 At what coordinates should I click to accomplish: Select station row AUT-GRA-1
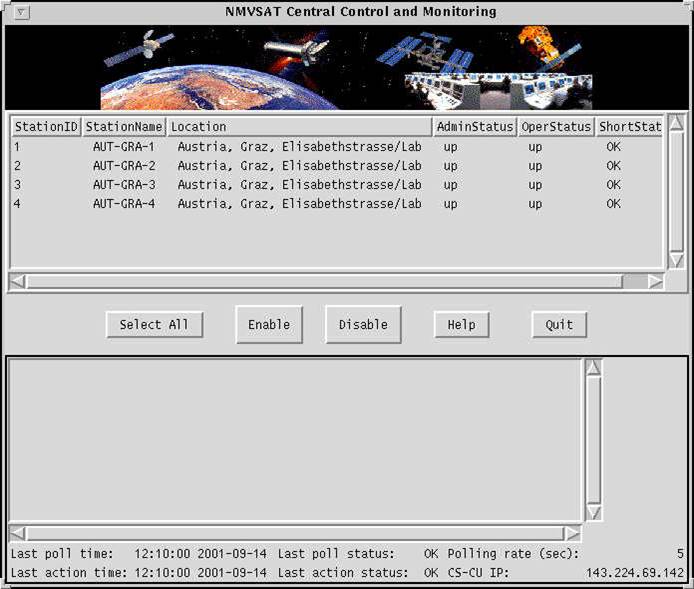click(x=336, y=147)
